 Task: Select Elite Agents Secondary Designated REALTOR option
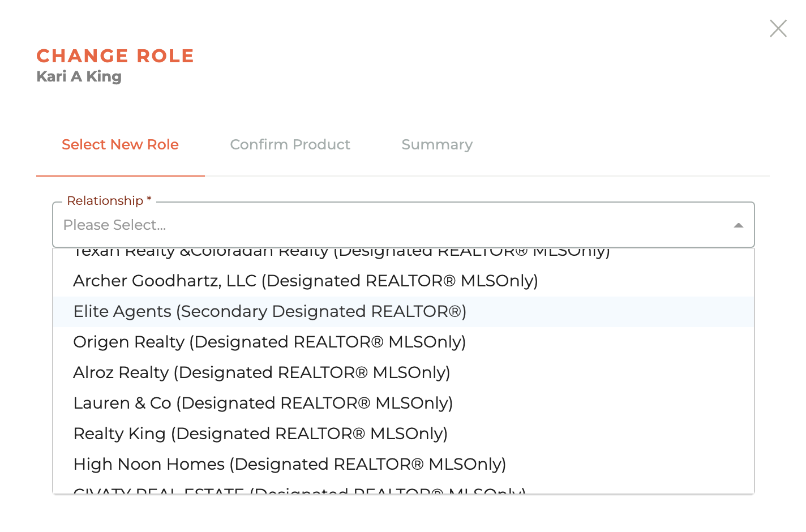[270, 311]
